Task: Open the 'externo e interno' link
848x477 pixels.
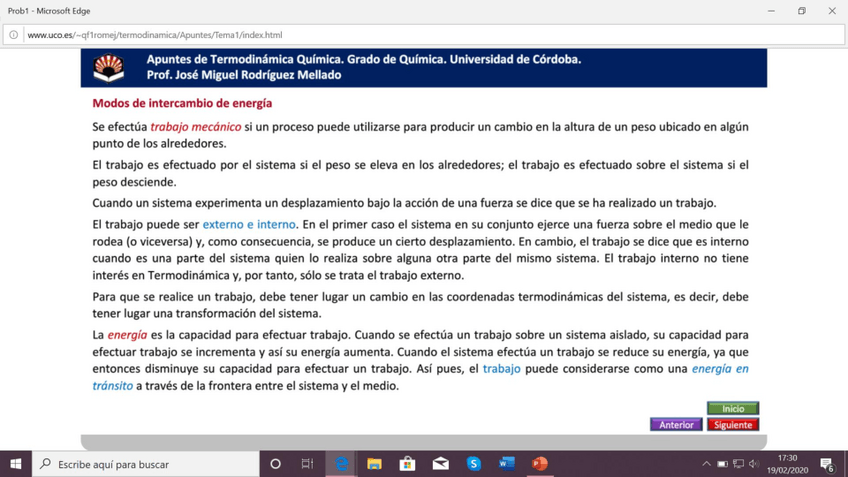Action: (x=249, y=224)
